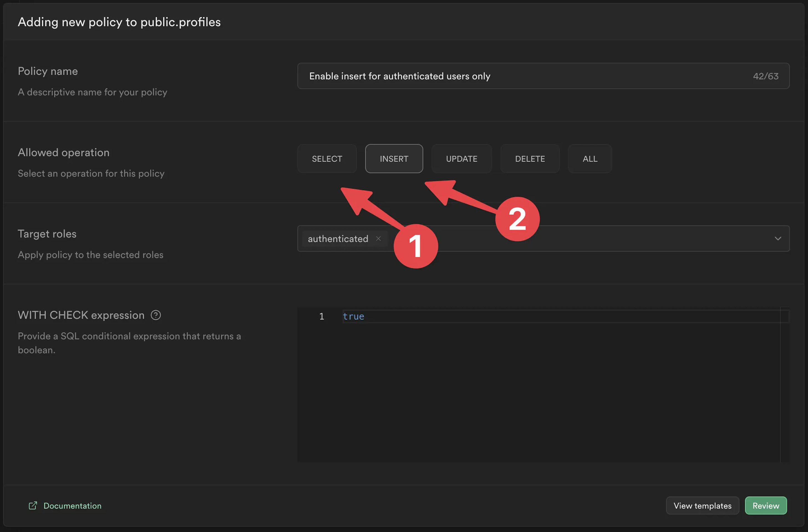The image size is (808, 532).
Task: Set the allowed operation to ALL
Action: point(590,159)
